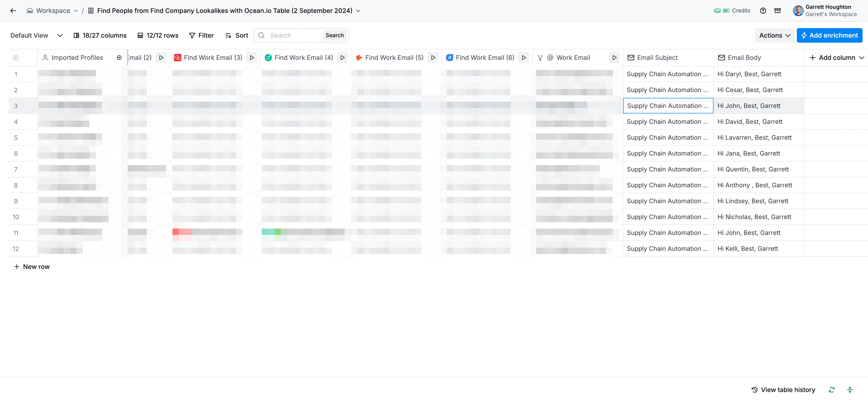
Task: Click the collapse rows icon at bottom right
Action: point(850,390)
